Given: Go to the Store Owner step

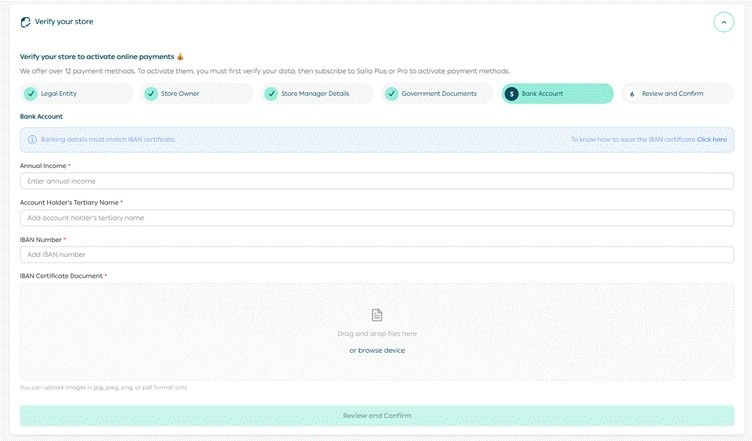Looking at the screenshot, I should [x=180, y=93].
